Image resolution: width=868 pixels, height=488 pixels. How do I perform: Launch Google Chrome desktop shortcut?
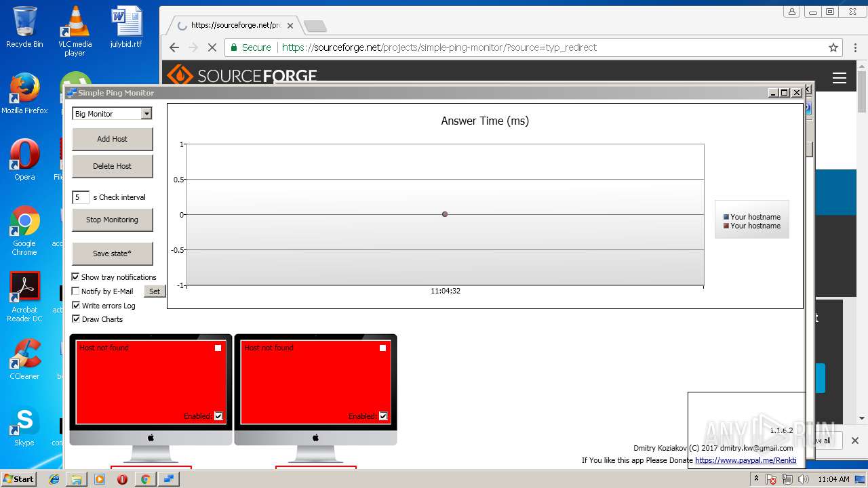(24, 231)
